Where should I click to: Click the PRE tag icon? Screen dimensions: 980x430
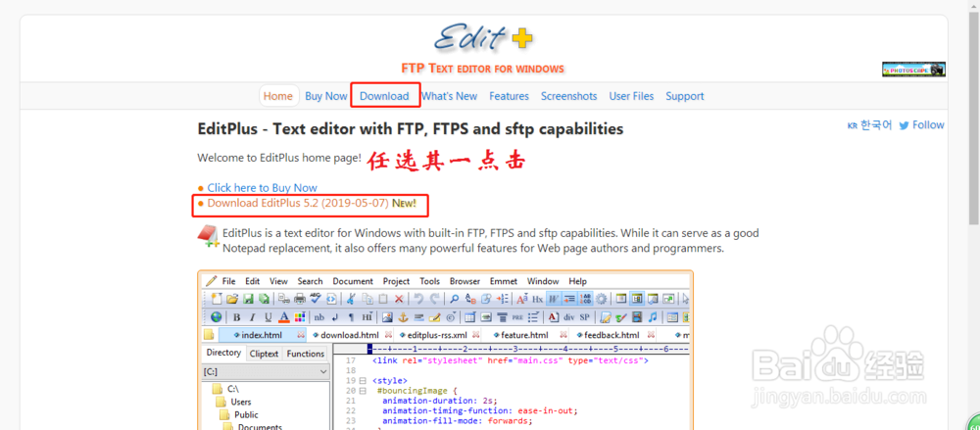517,317
